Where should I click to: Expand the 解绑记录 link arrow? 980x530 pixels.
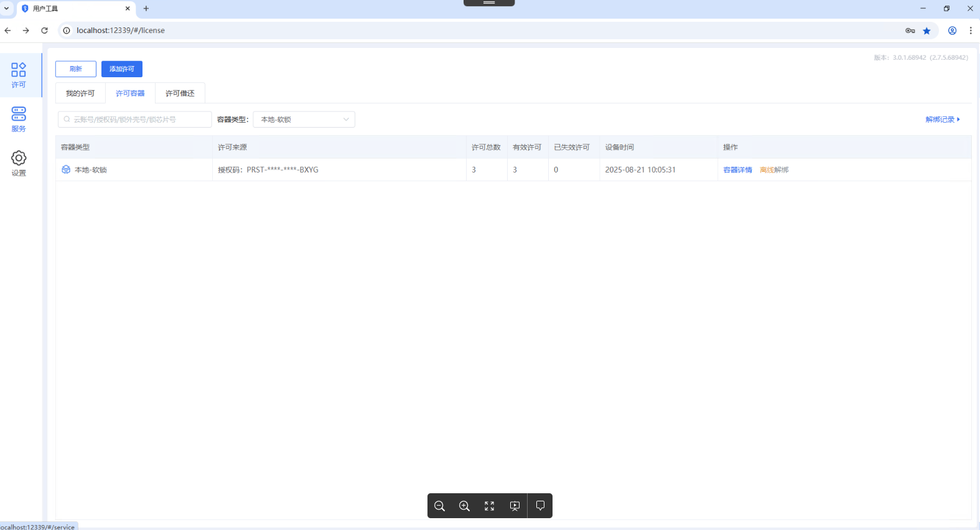click(958, 120)
